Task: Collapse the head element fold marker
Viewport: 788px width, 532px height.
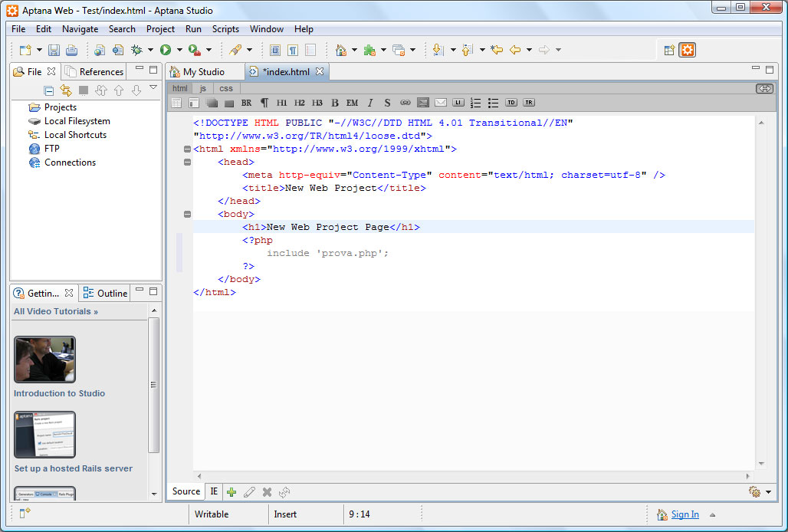Action: pyautogui.click(x=188, y=163)
